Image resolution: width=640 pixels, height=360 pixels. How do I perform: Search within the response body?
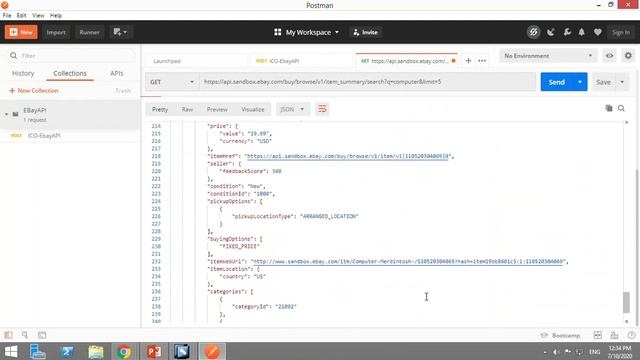621,108
